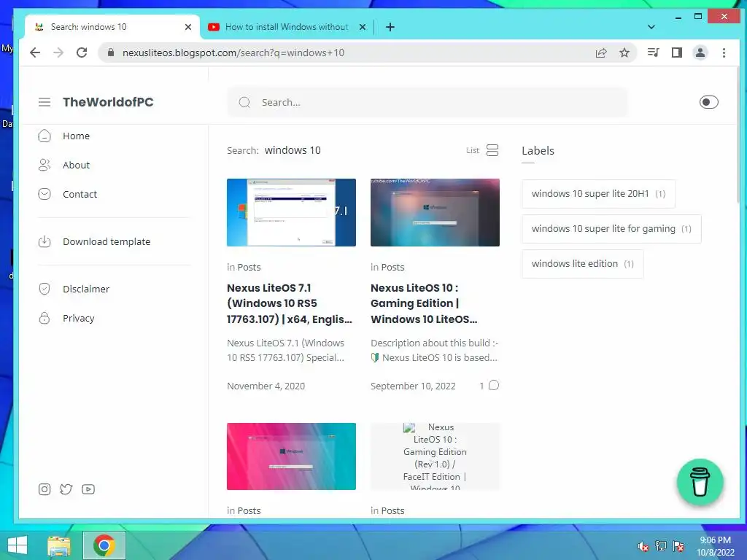Open File Explorer from the taskbar
The image size is (747, 560).
59,545
